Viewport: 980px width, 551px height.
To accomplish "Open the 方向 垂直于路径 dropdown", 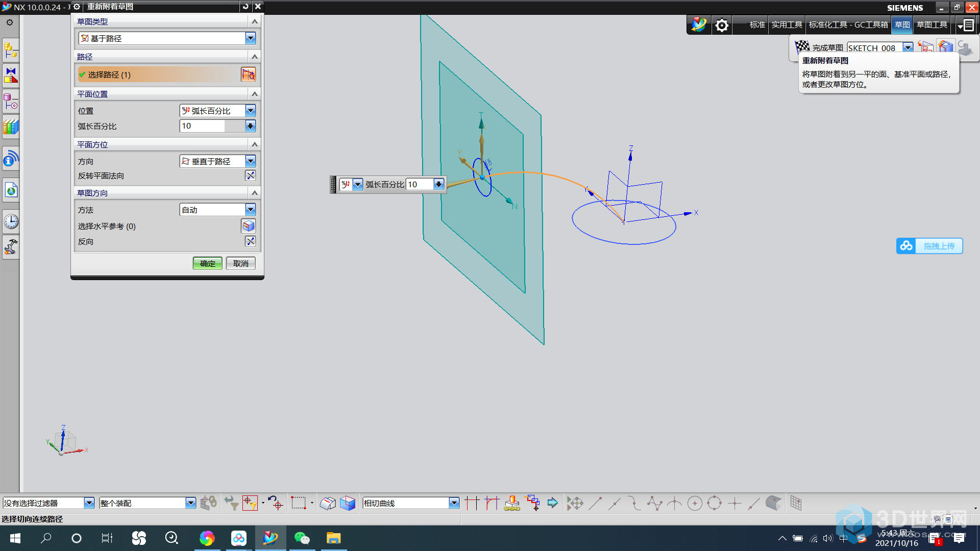I will click(x=250, y=161).
